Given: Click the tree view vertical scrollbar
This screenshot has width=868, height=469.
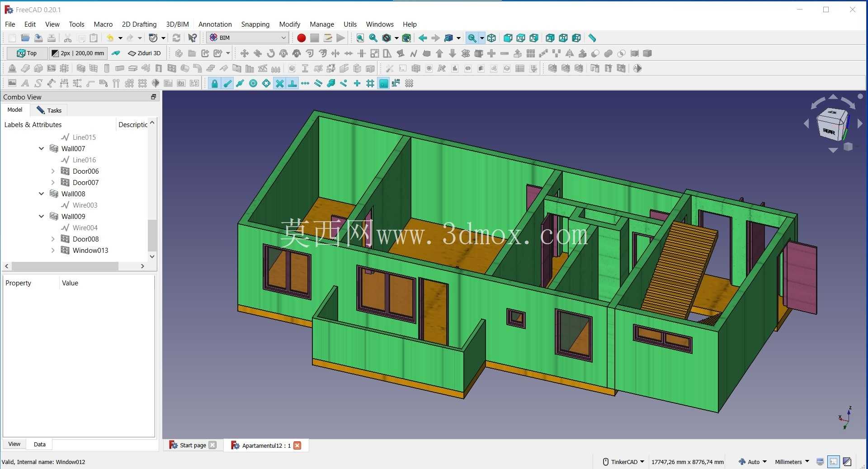Looking at the screenshot, I should (152, 235).
